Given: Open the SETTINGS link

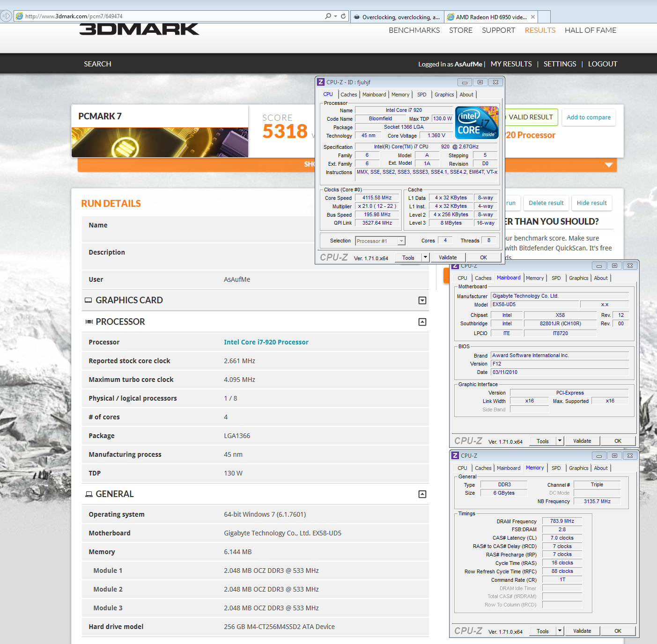Looking at the screenshot, I should pyautogui.click(x=560, y=64).
